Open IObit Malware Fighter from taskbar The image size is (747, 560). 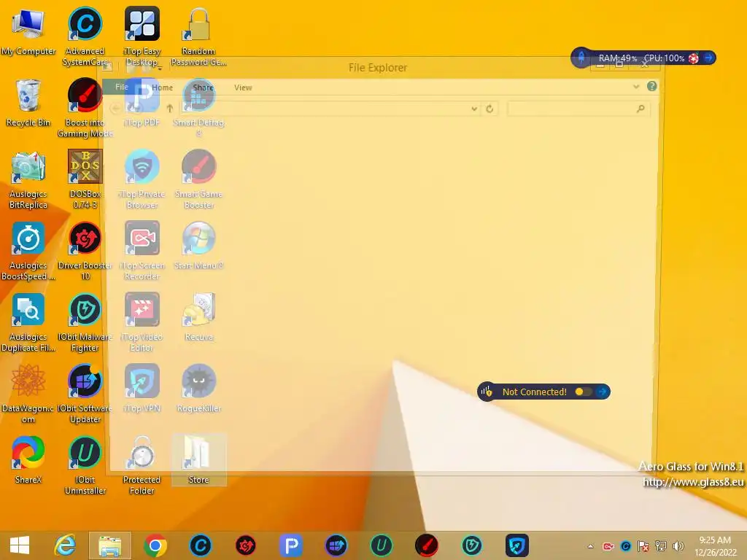point(472,545)
